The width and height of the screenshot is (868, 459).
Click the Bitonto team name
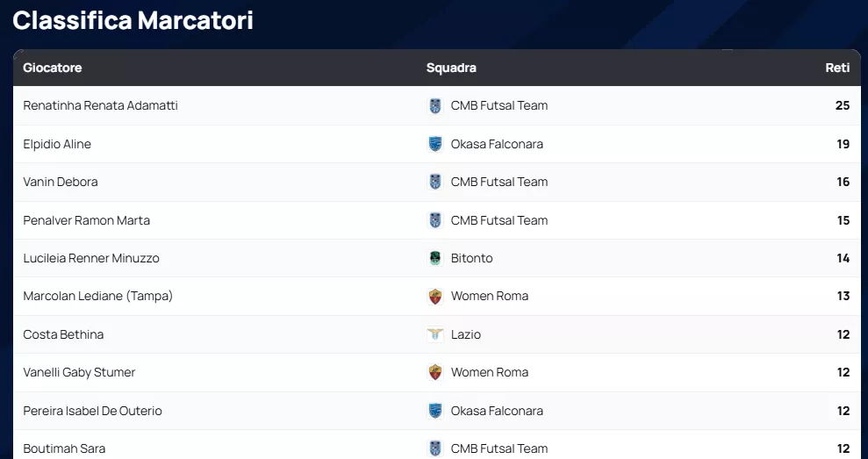(x=471, y=258)
